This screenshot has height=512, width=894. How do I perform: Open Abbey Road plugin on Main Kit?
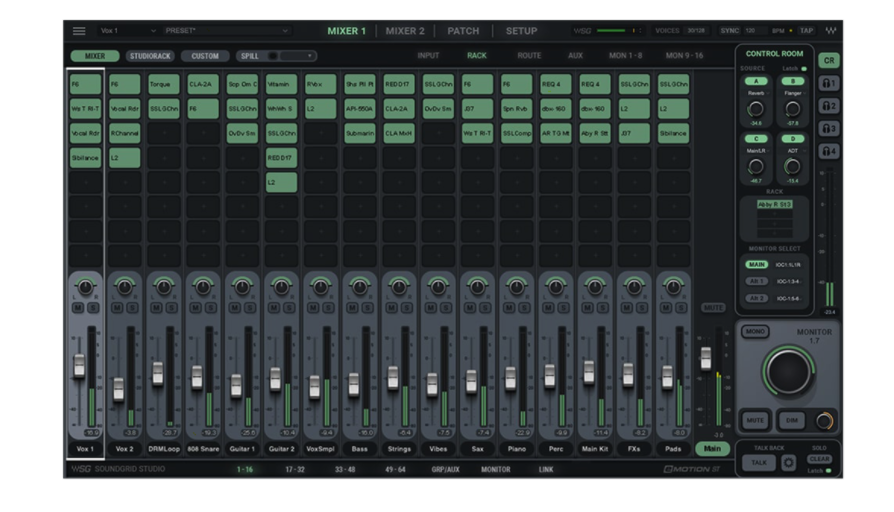click(595, 133)
